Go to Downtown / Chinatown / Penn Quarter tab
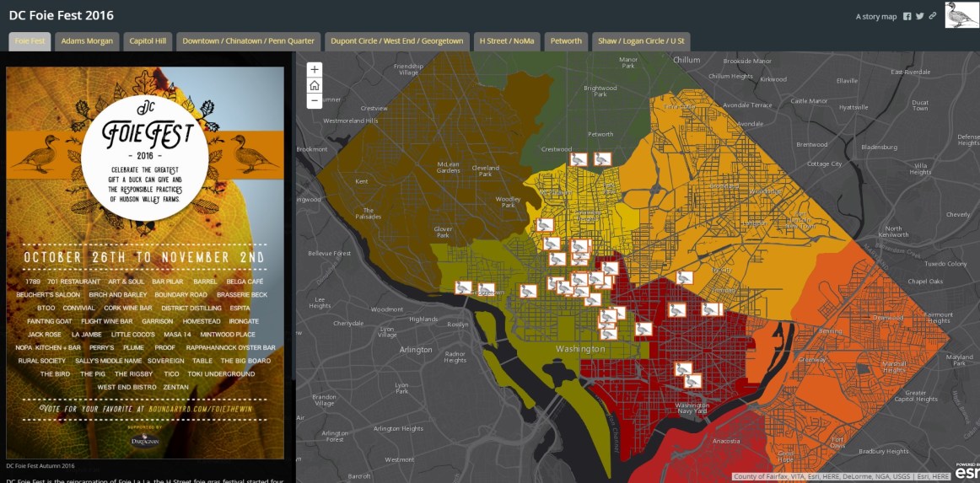 [x=248, y=41]
